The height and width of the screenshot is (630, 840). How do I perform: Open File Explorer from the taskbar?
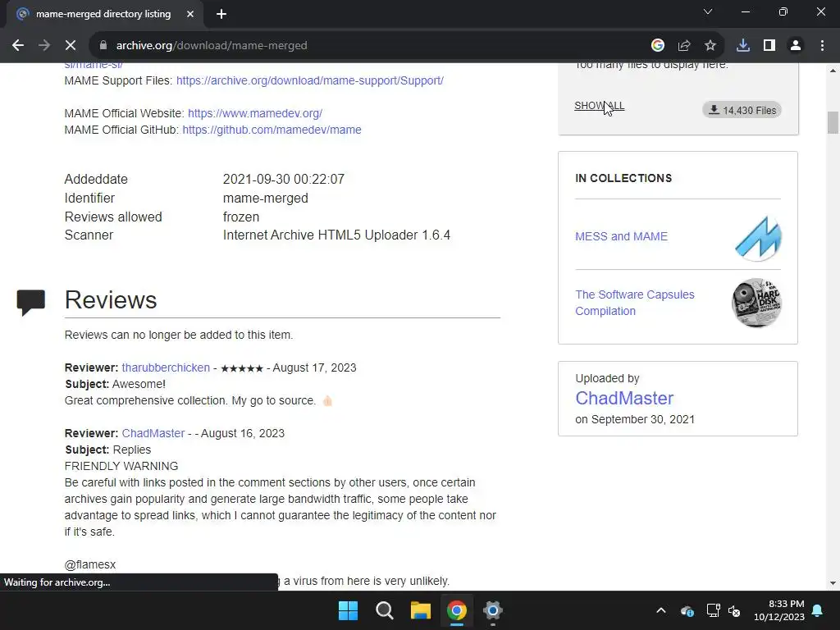tap(421, 610)
